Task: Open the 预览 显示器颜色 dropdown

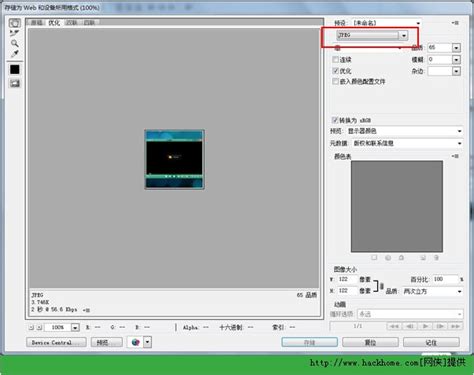Action: (404, 131)
